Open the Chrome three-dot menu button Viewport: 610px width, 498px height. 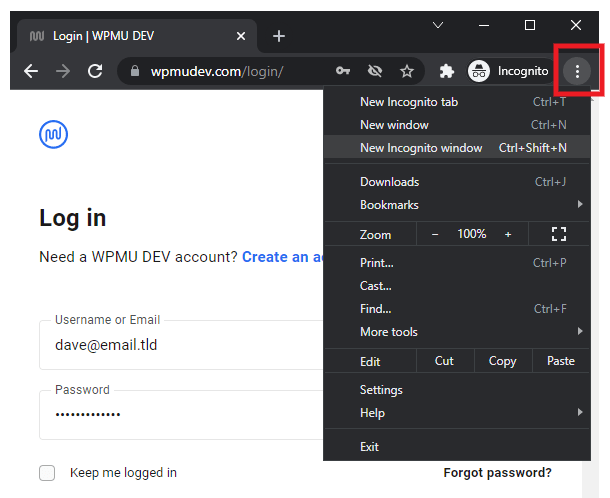pos(577,71)
